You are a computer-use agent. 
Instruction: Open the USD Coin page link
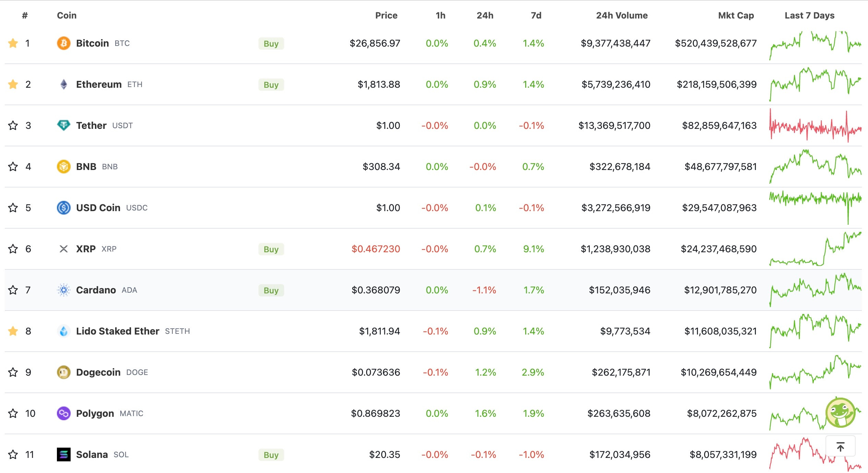pos(98,208)
